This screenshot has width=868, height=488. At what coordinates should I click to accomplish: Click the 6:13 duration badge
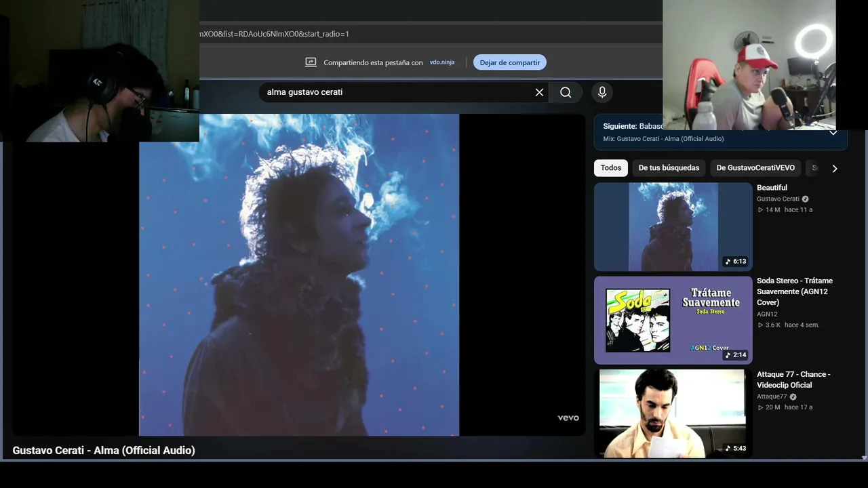pos(735,262)
